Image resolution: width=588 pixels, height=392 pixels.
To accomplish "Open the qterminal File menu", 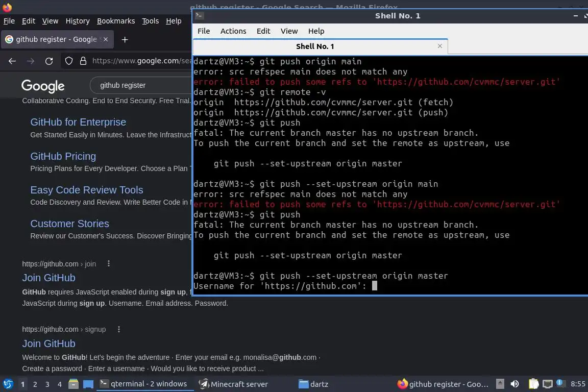I will pos(204,31).
